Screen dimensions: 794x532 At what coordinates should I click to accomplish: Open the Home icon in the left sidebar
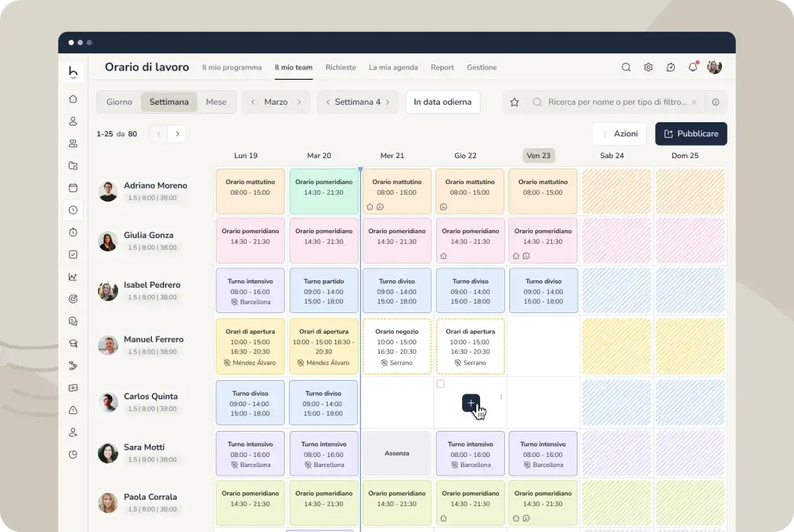coord(73,99)
